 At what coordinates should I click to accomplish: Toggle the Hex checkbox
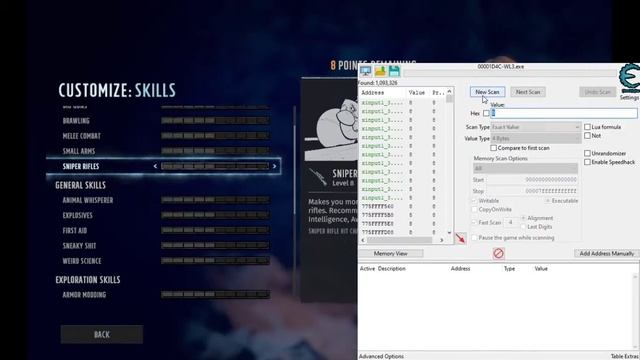pos(486,113)
